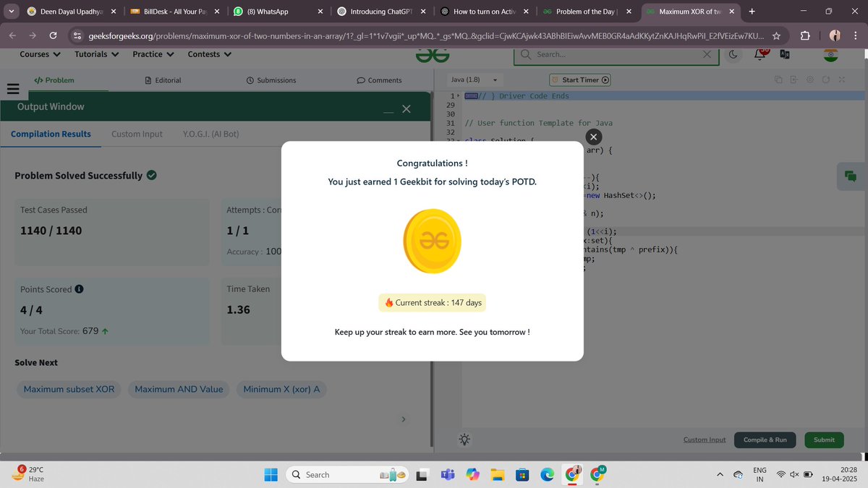Screen dimensions: 868x488
Task: Select the Custom Input tab in output window
Action: pos(137,134)
